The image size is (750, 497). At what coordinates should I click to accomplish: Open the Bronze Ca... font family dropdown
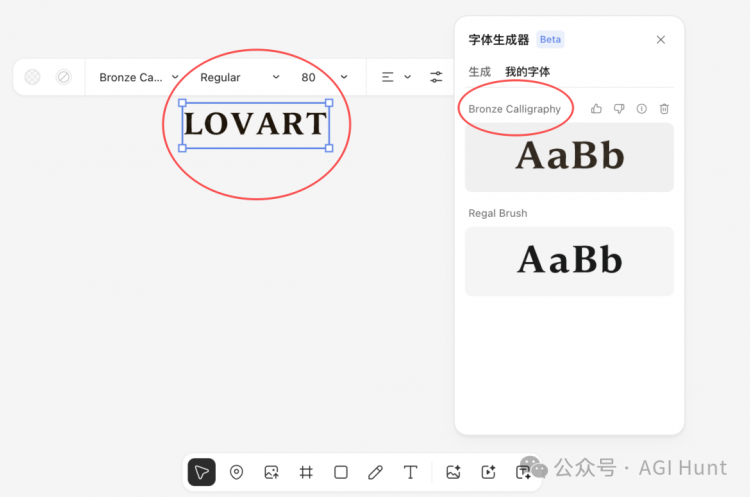click(x=139, y=77)
